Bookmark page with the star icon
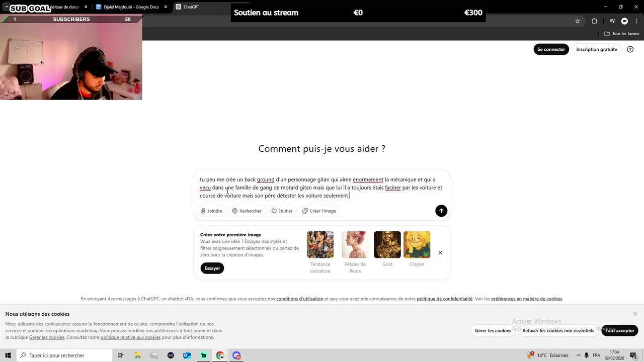Viewport: 644px width, 362px height. 578,21
